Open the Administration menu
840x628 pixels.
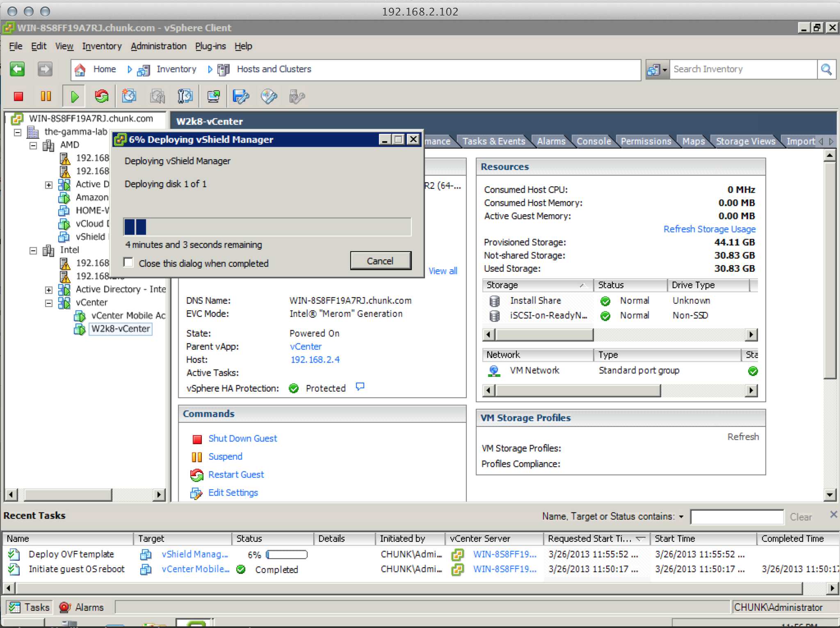coord(158,46)
